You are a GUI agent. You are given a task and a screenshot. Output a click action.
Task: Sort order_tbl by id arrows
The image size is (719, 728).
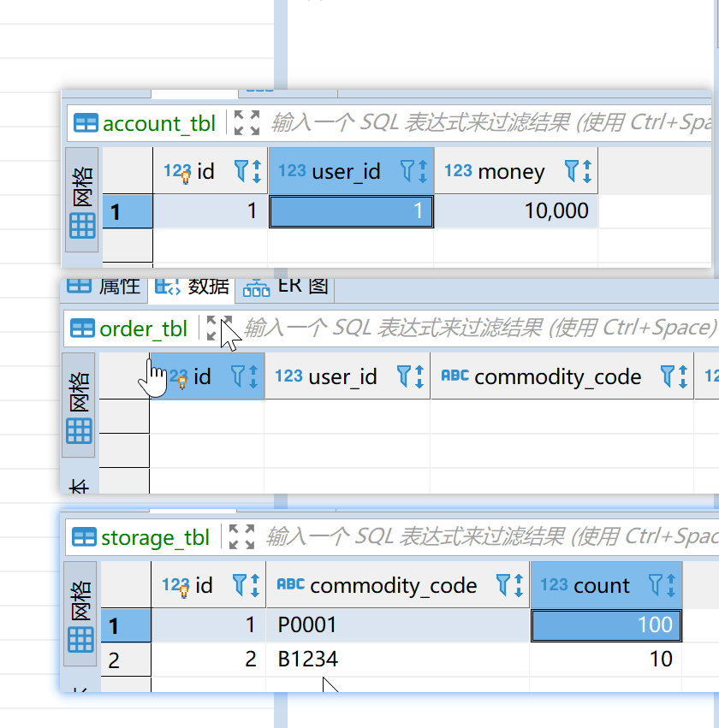pyautogui.click(x=253, y=376)
